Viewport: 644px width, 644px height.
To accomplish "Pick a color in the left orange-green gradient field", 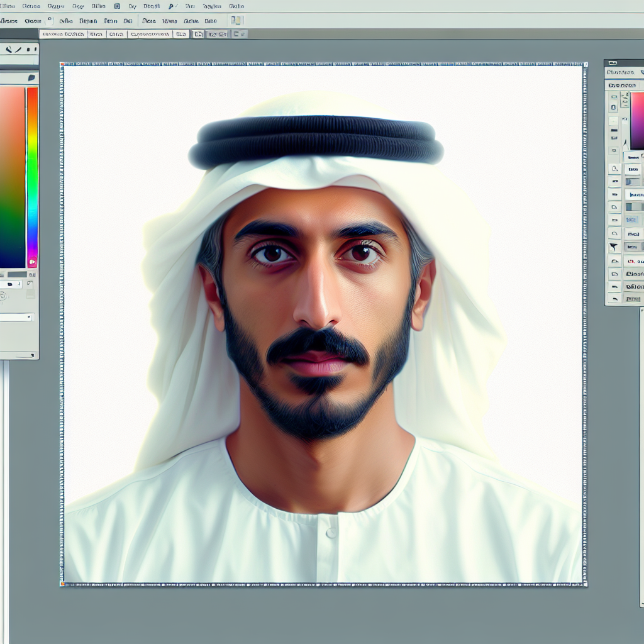I will tap(13, 177).
